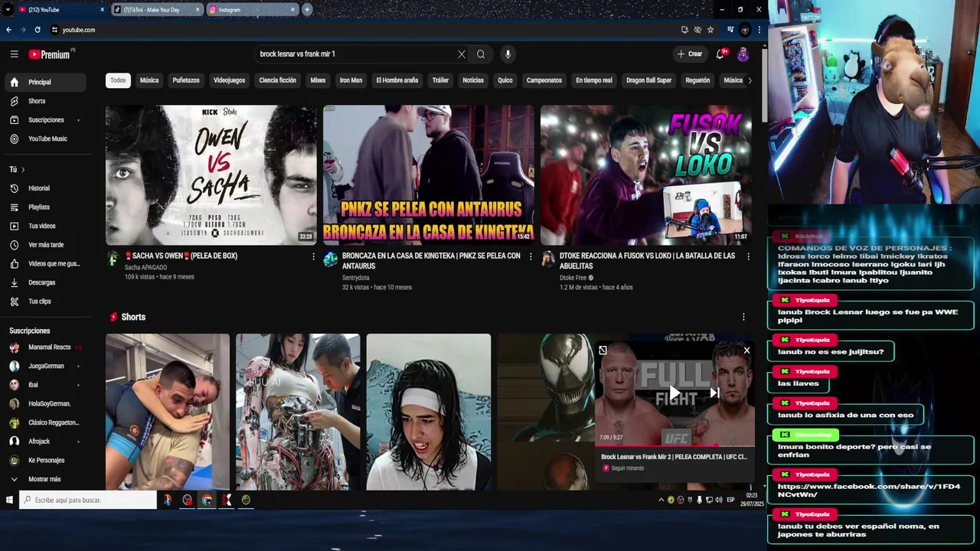Show more filter chips with right arrow

750,80
